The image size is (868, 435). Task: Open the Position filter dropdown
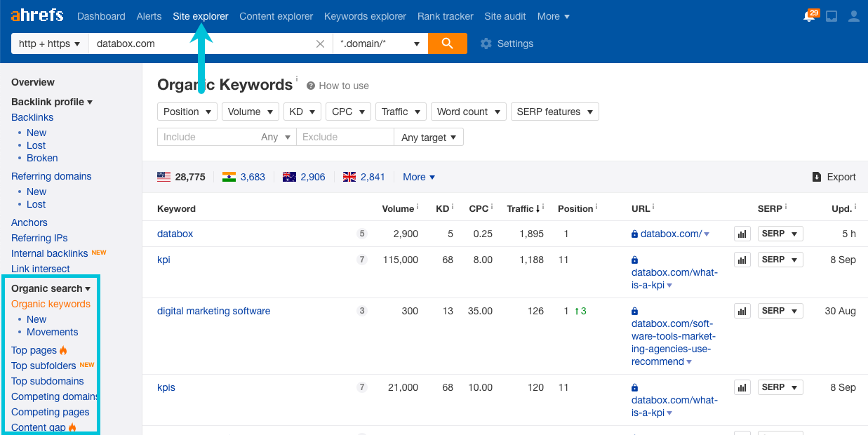187,112
